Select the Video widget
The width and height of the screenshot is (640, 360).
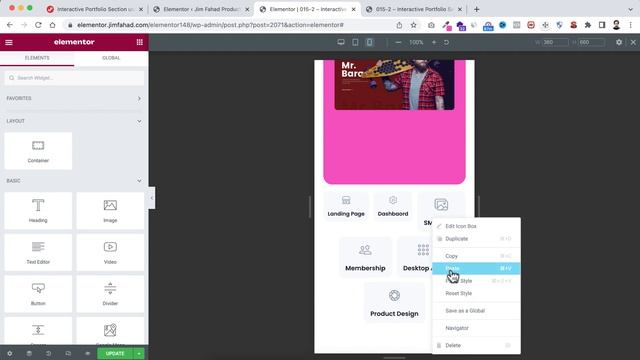pos(110,252)
